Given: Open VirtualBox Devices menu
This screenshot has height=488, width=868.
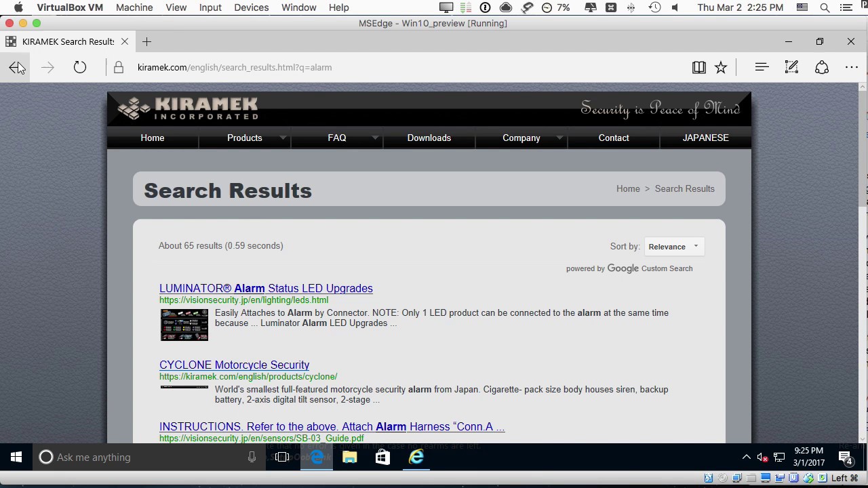Looking at the screenshot, I should [251, 7].
